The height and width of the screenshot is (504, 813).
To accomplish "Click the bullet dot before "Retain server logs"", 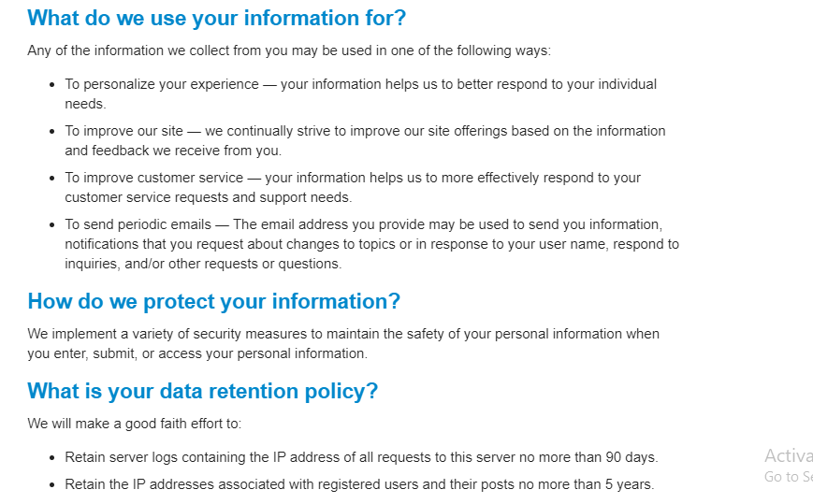I will pyautogui.click(x=51, y=458).
